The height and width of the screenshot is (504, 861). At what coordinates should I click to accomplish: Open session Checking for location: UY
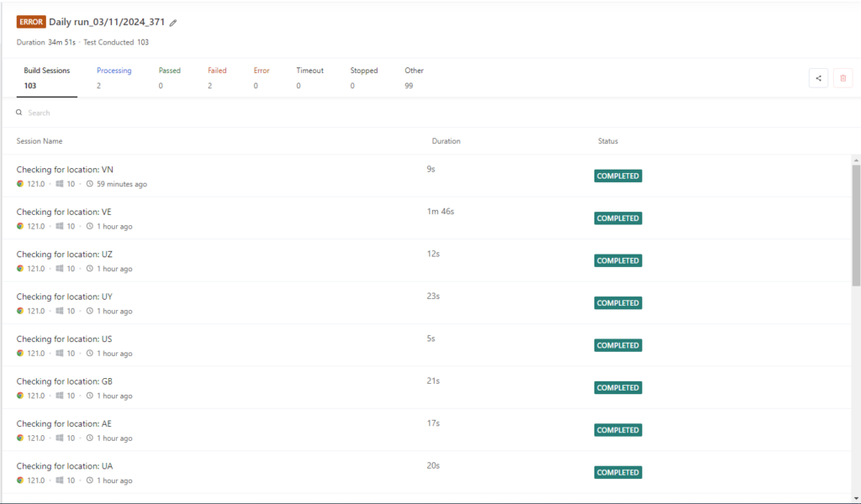click(x=64, y=297)
